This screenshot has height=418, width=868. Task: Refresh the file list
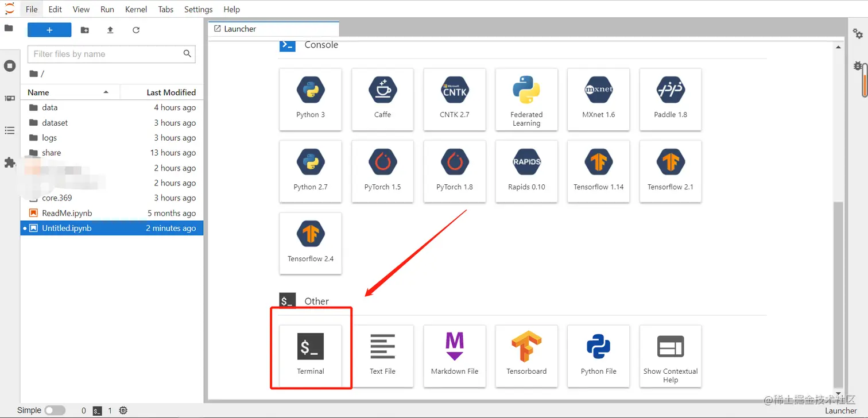136,30
